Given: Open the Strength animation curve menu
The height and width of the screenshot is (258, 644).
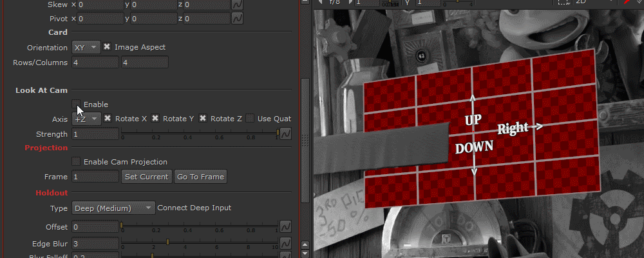Looking at the screenshot, I should click(285, 134).
